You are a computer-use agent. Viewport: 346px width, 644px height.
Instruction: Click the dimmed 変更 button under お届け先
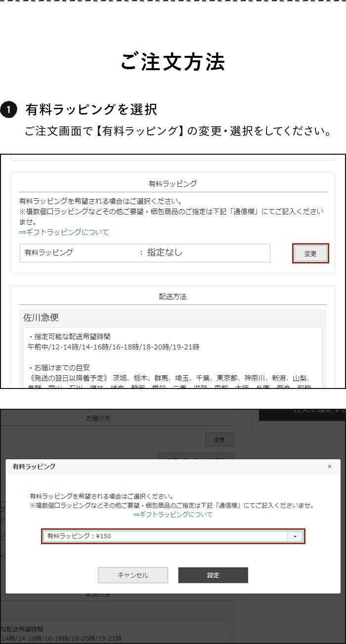[219, 439]
